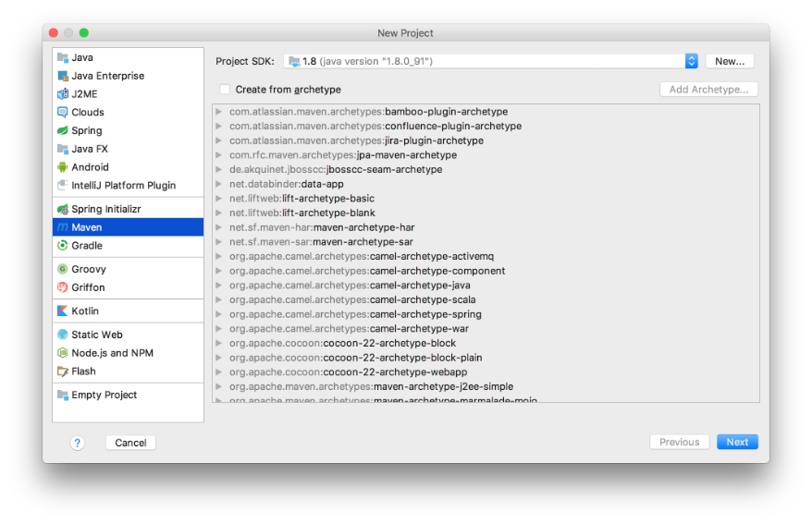Open help with question mark button

(78, 443)
